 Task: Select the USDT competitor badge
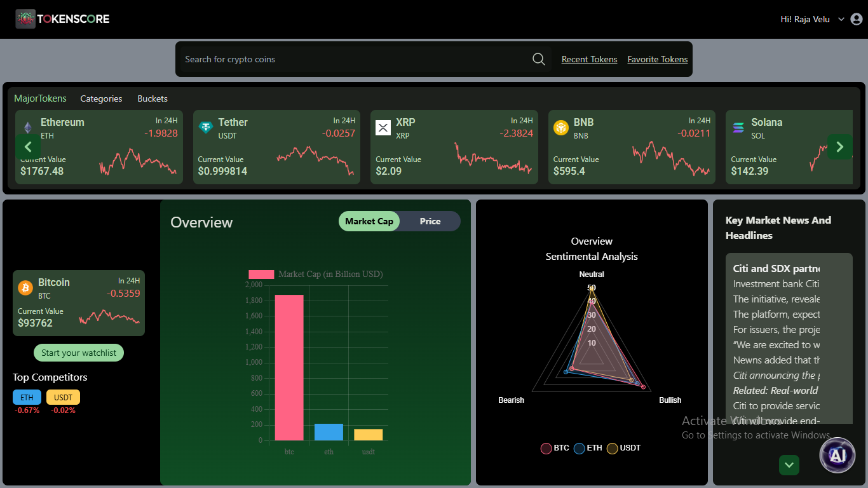click(63, 397)
